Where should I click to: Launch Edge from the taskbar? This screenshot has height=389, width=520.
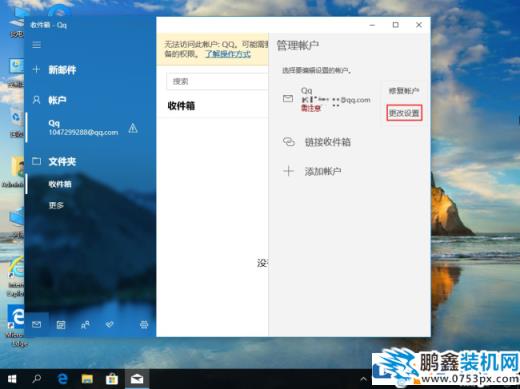tap(62, 379)
